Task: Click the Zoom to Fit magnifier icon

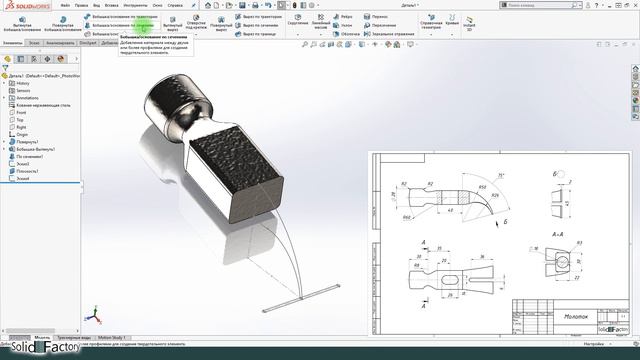Action: coord(304,44)
